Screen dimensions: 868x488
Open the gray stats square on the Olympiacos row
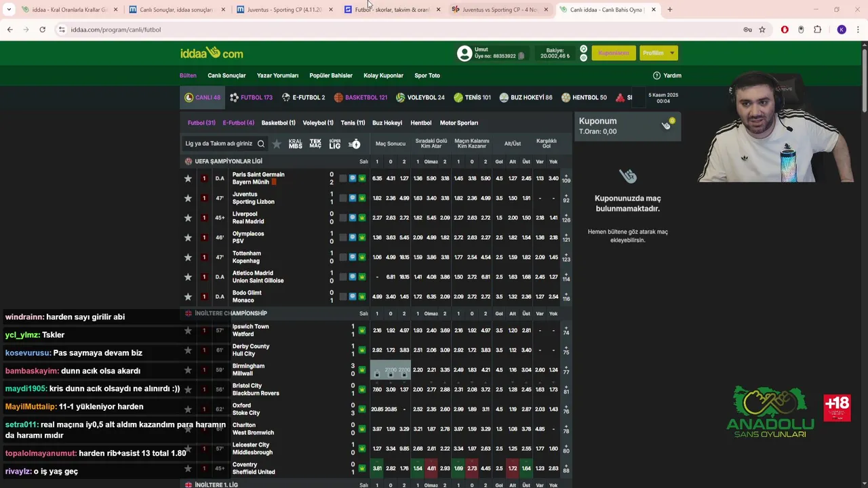342,237
